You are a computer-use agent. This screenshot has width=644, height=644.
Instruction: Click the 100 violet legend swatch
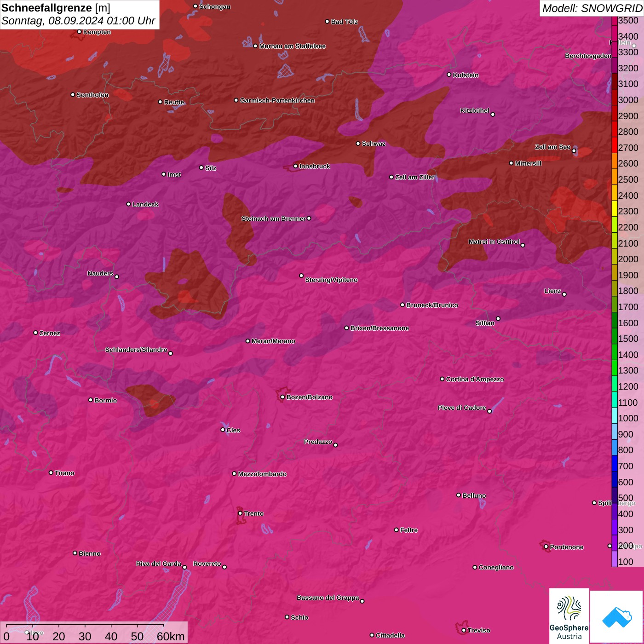[614, 559]
